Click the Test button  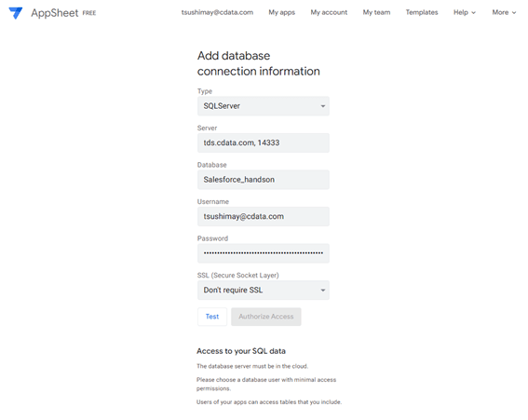tap(212, 317)
